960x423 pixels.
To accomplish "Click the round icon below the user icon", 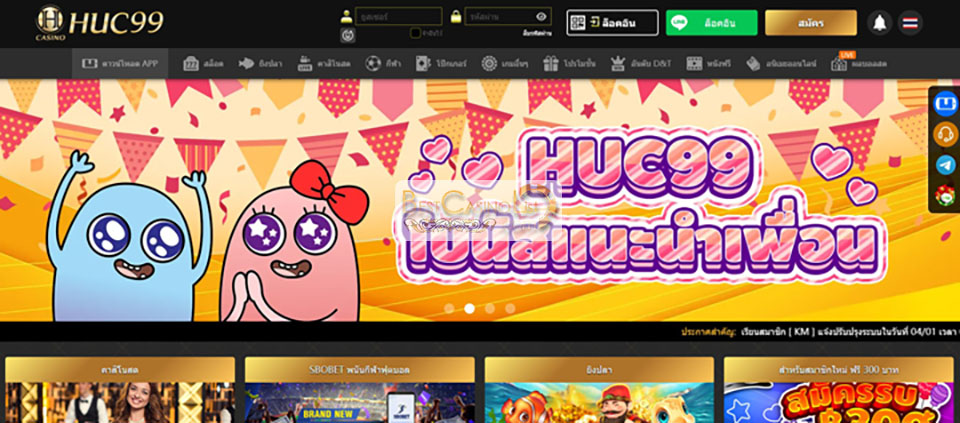I will [x=348, y=35].
